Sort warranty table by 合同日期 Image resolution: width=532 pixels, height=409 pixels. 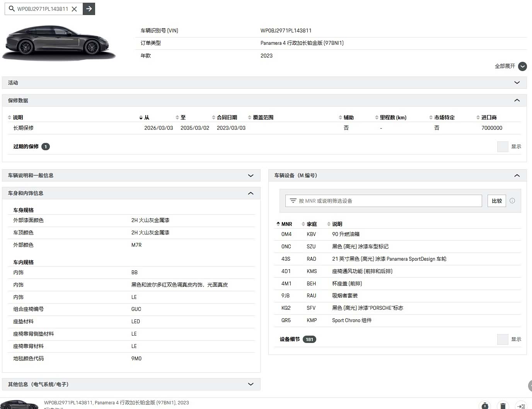(x=225, y=117)
